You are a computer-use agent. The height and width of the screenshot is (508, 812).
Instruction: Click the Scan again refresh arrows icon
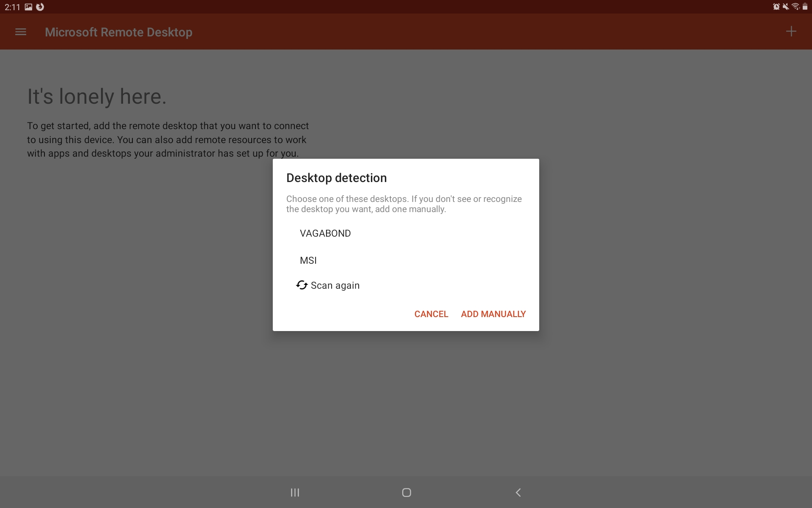(x=302, y=285)
